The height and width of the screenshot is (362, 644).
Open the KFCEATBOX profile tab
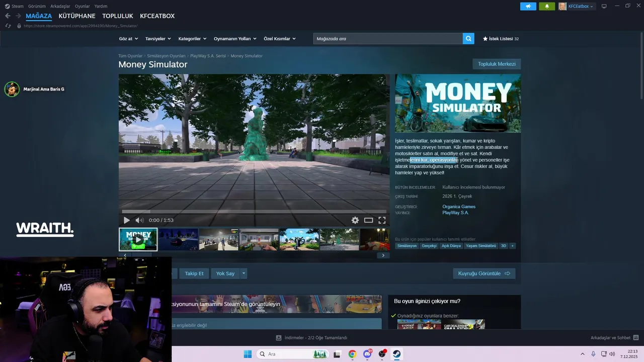157,16
